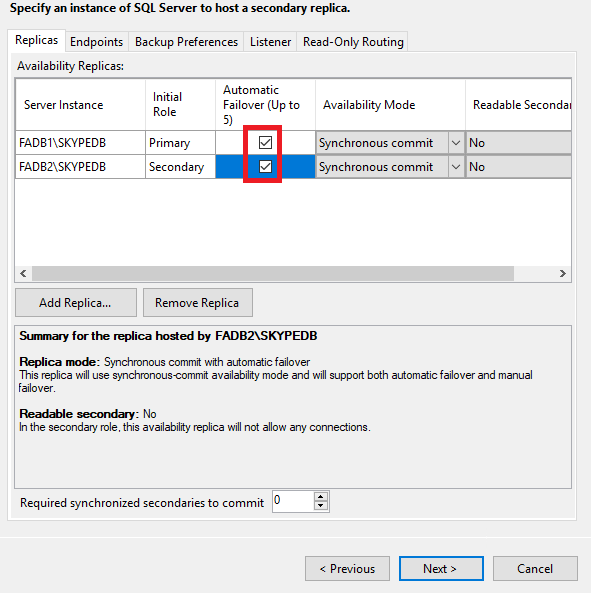Open the Listener tab
Viewport: 591px width, 593px height.
point(270,42)
